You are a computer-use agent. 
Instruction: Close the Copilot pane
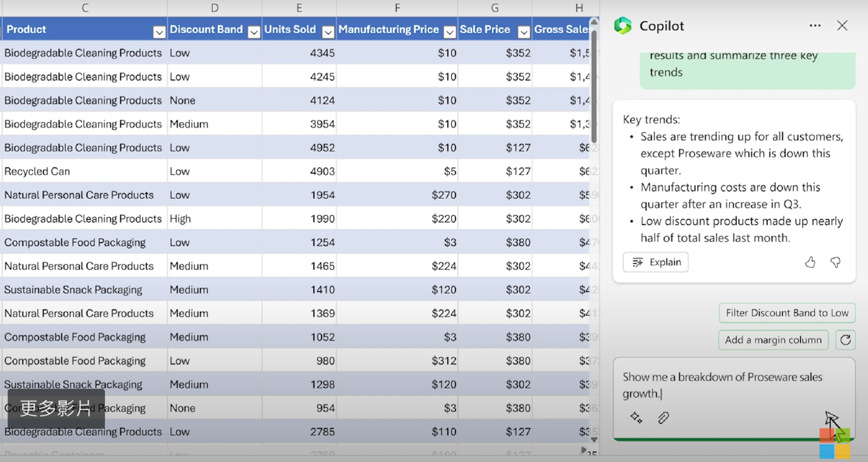842,25
